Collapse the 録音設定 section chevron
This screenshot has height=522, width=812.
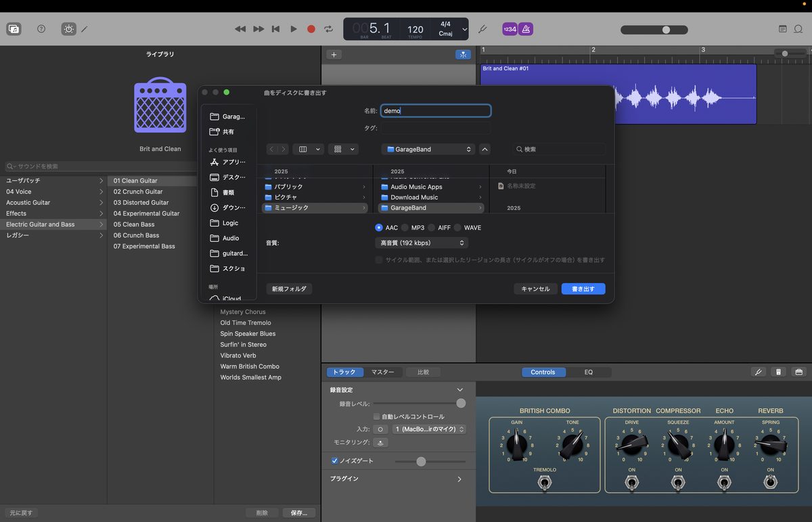click(460, 390)
